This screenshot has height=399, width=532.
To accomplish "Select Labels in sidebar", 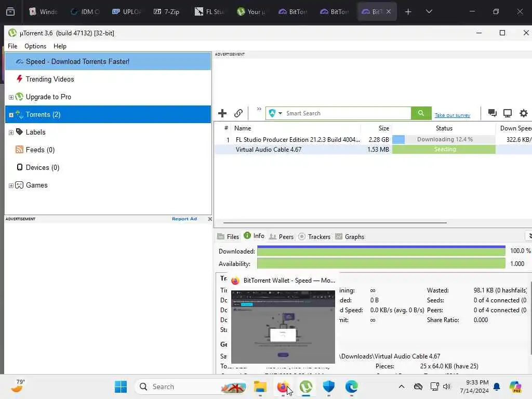I will point(108,132).
